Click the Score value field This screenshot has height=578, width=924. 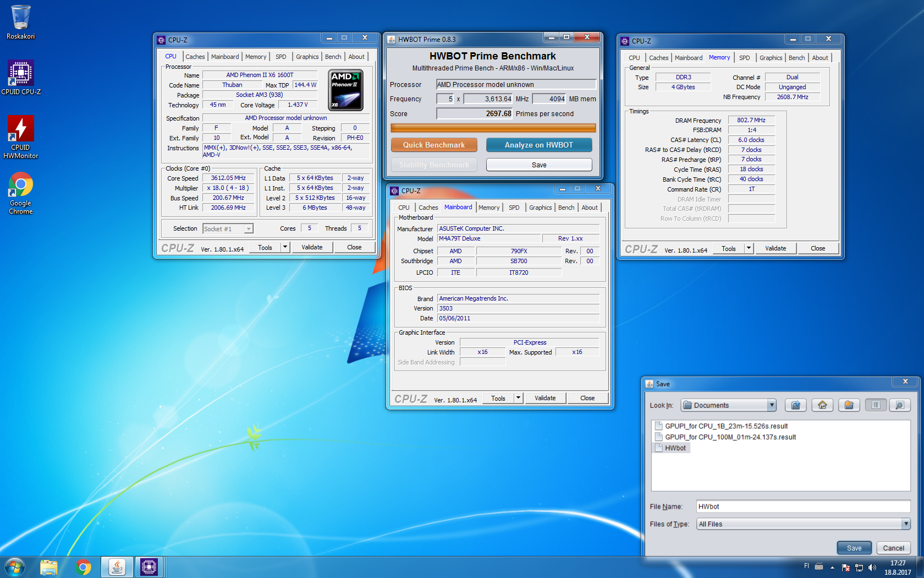pyautogui.click(x=474, y=113)
